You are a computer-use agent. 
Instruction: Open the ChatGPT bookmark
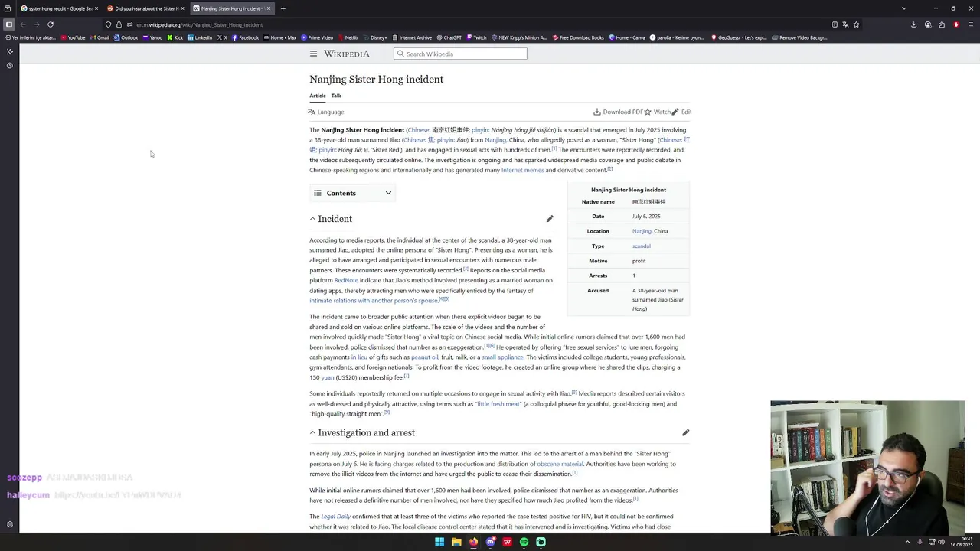tap(449, 37)
